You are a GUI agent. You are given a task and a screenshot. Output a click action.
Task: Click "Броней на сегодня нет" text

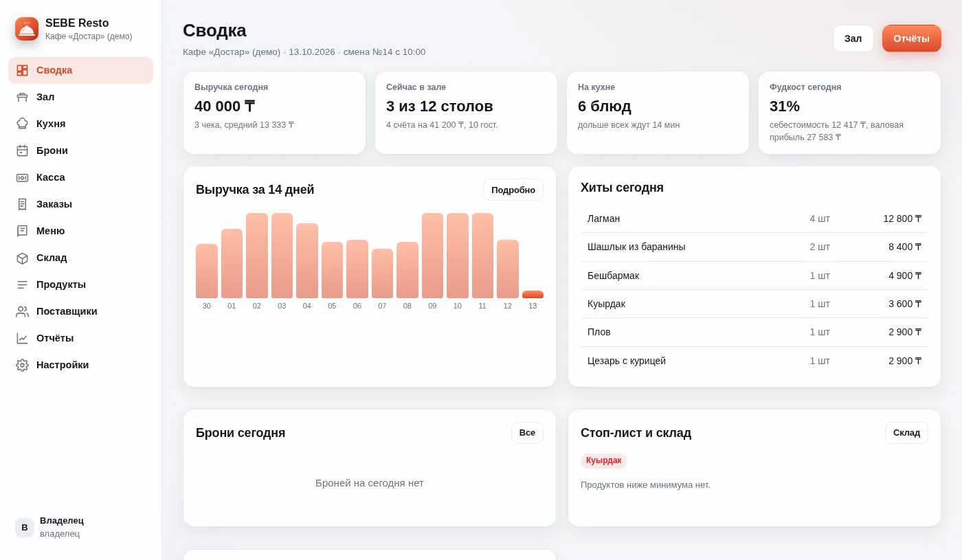(370, 483)
